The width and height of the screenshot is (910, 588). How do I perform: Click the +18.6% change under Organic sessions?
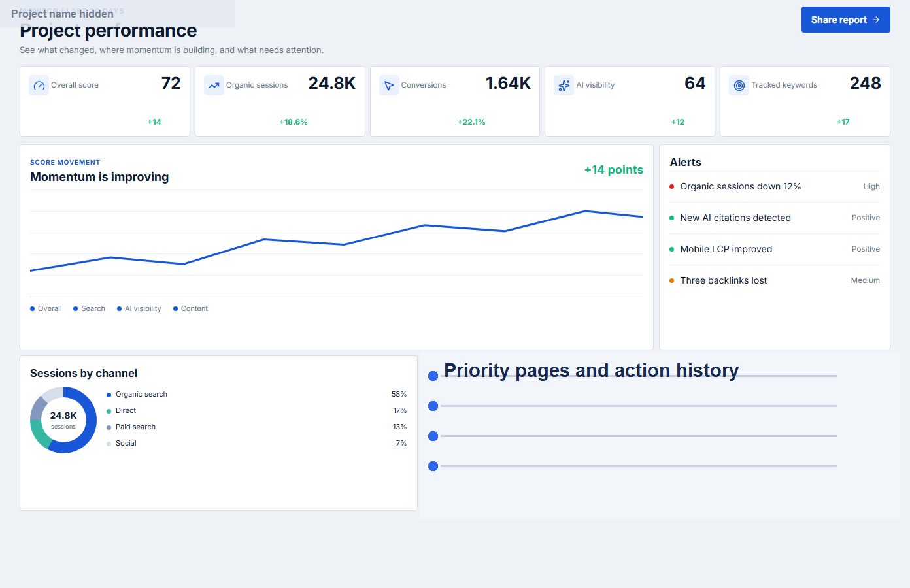(294, 122)
